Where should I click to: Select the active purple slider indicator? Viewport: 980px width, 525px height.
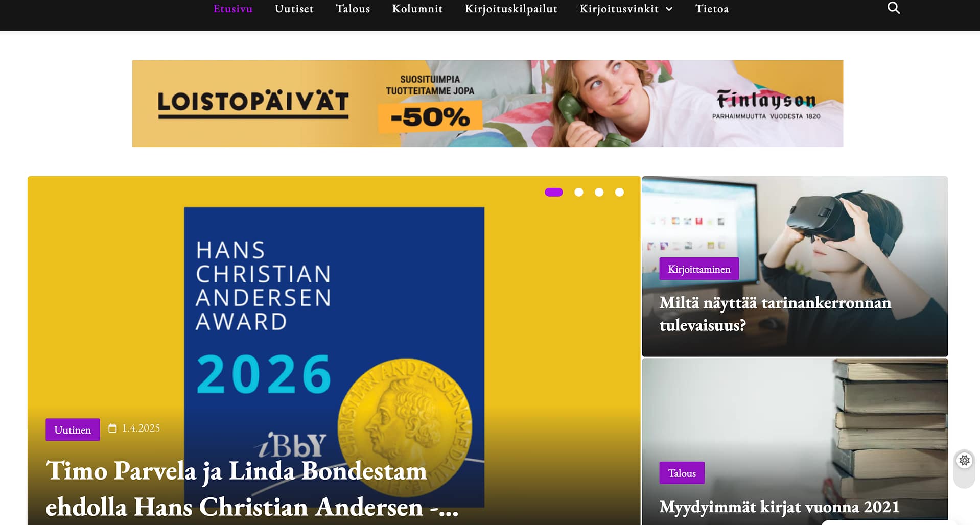(553, 192)
